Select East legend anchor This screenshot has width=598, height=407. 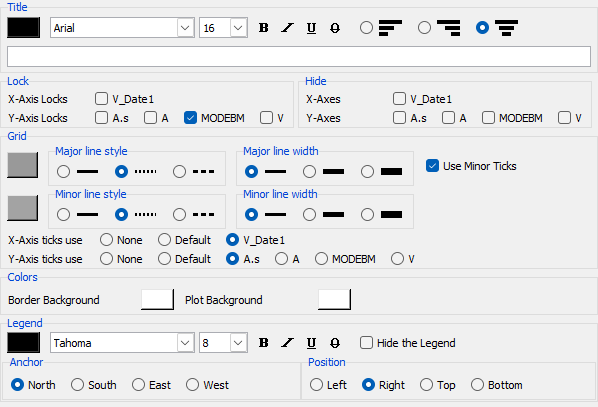[x=138, y=385]
